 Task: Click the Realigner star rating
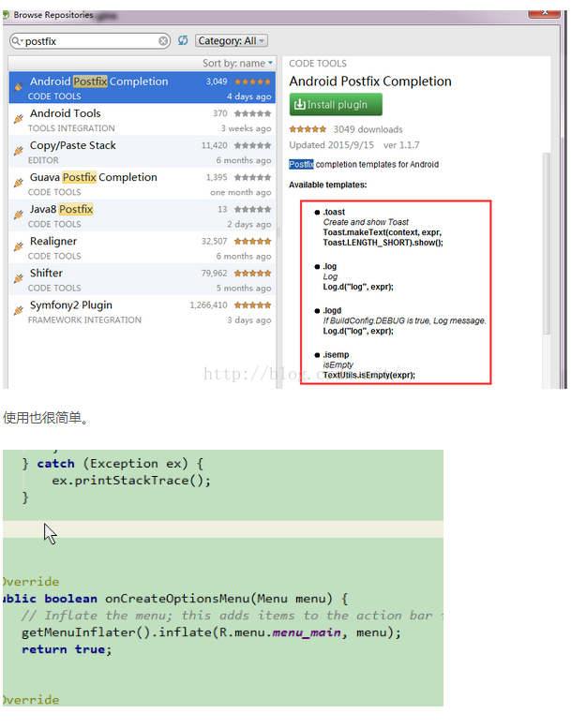(x=252, y=241)
